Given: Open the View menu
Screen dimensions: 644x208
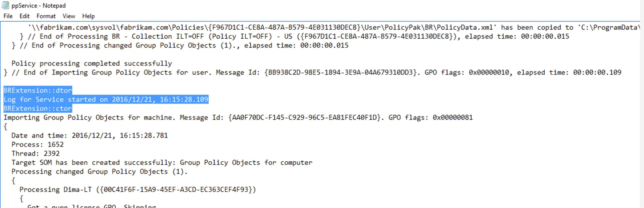Looking at the screenshot, I should (68, 16).
